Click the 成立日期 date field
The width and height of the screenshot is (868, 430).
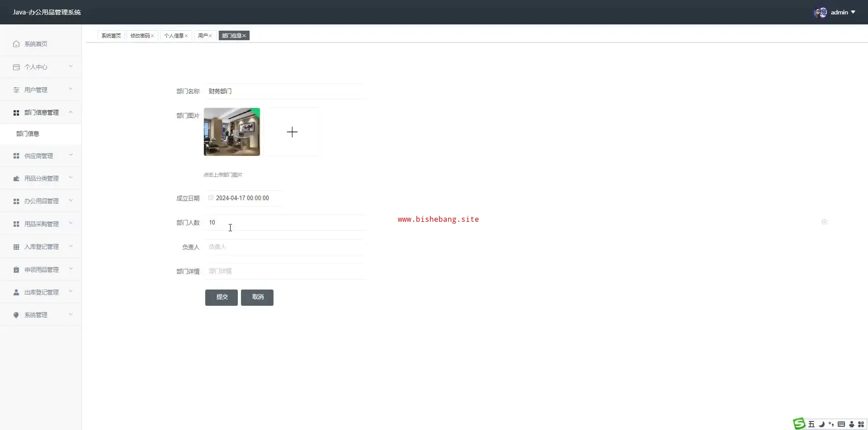click(x=244, y=198)
